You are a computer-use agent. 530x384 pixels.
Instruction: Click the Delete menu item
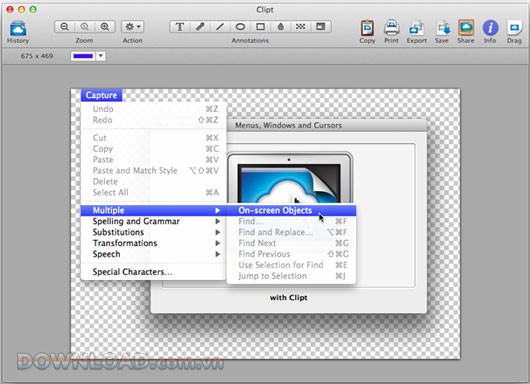click(x=153, y=182)
